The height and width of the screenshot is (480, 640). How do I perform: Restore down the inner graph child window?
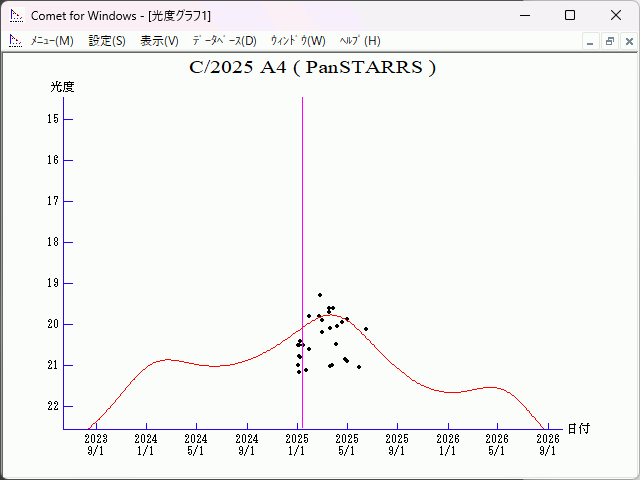coord(609,41)
